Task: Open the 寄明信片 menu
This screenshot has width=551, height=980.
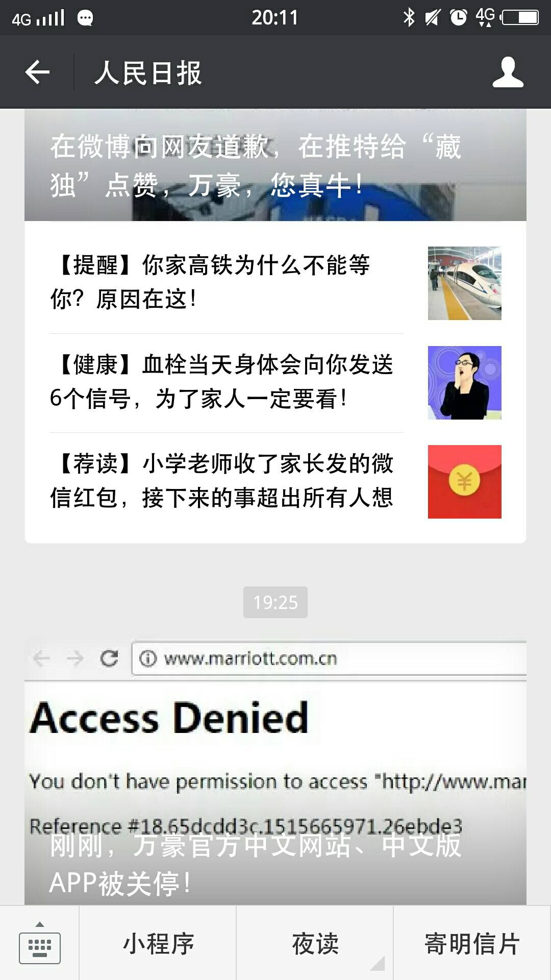Action: [x=472, y=943]
